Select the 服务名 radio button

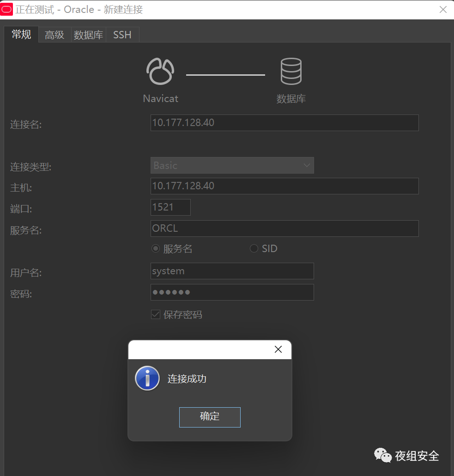(x=156, y=249)
